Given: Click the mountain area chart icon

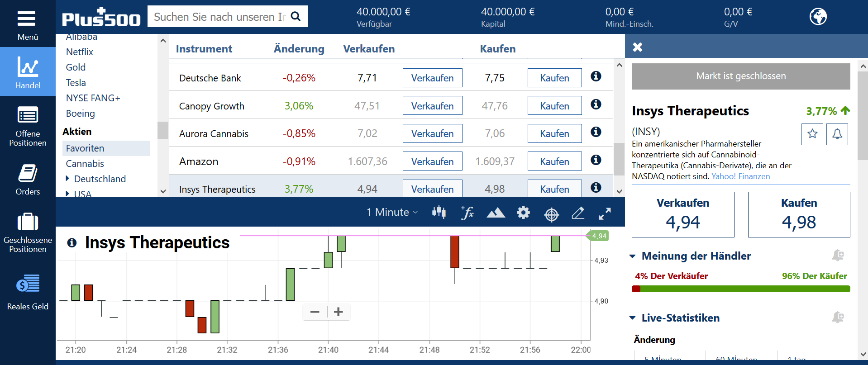Looking at the screenshot, I should click(x=496, y=213).
